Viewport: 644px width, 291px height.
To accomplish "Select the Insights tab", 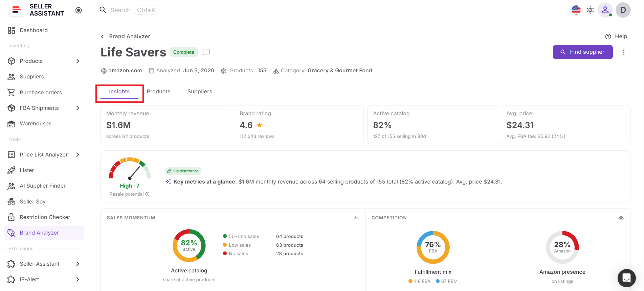I will click(x=119, y=92).
